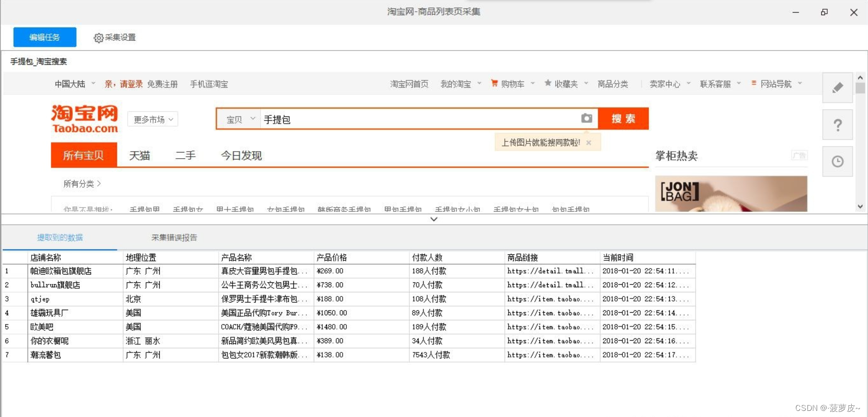Click the ¥269.00 price cell
This screenshot has width=868, height=417.
tap(362, 271)
